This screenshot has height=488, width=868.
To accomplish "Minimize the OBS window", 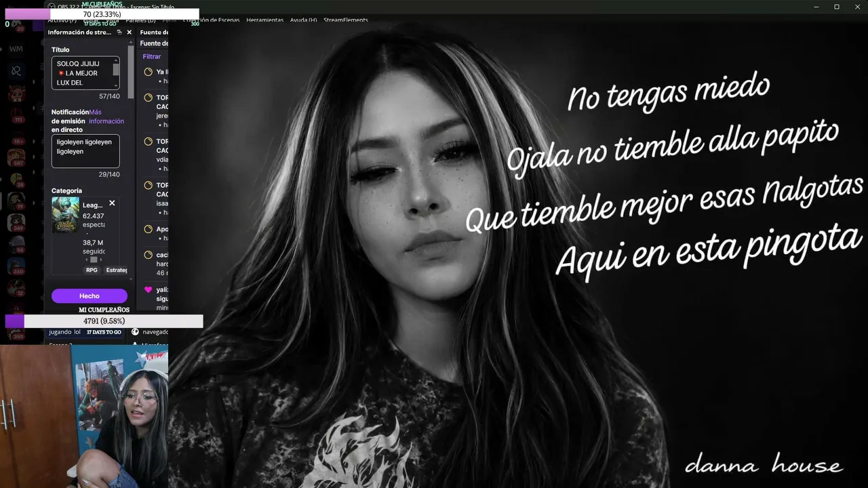I will point(816,7).
